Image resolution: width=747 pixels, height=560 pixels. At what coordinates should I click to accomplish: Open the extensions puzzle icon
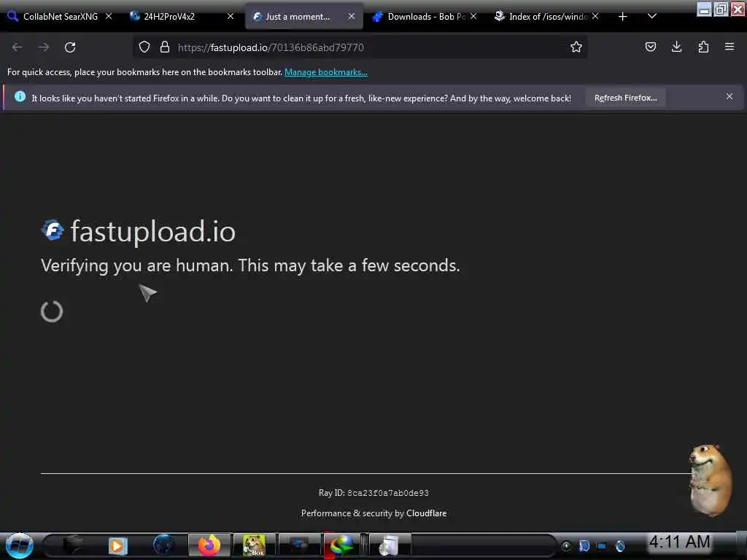[703, 47]
